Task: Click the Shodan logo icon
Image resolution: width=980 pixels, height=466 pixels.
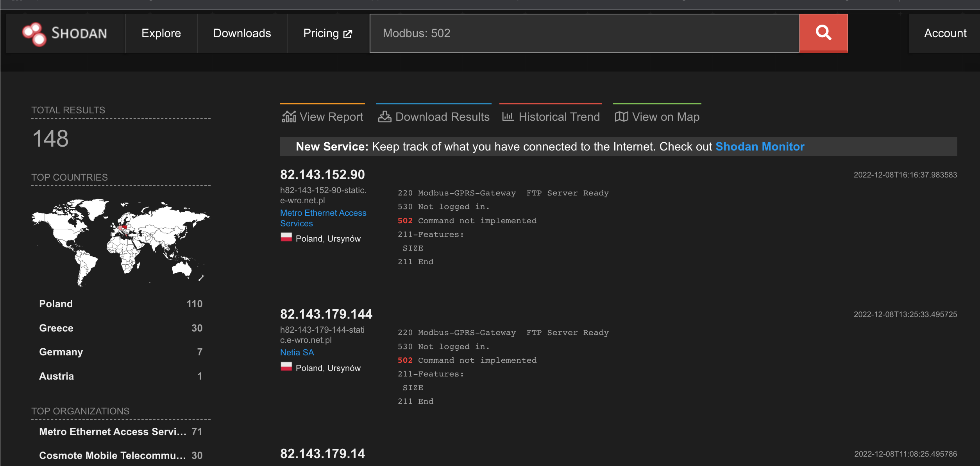Action: (34, 34)
